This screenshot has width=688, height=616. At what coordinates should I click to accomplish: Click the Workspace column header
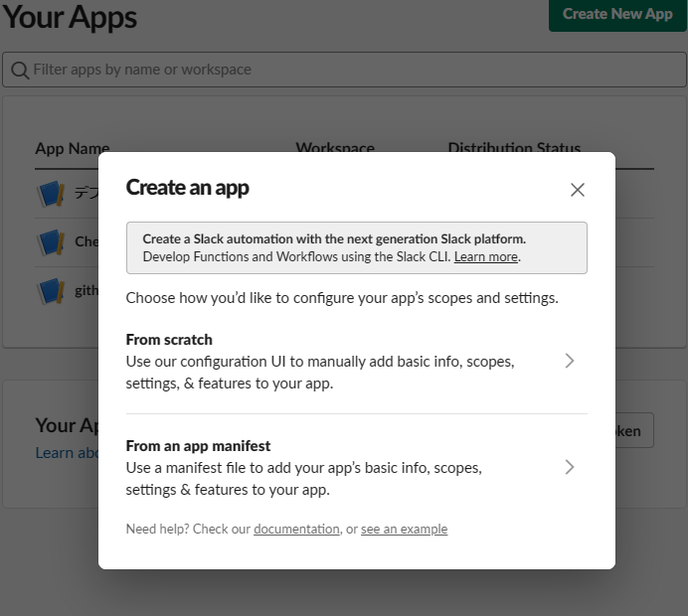335,146
